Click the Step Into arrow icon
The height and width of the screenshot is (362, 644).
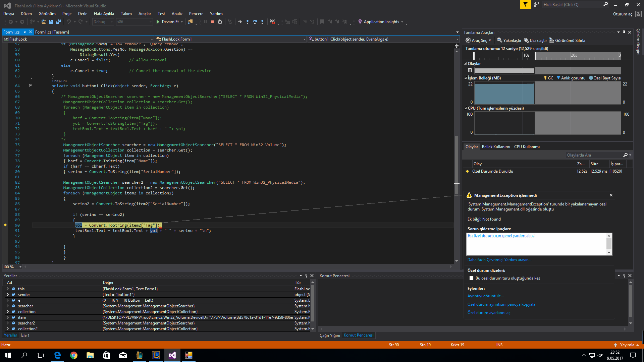coord(248,22)
